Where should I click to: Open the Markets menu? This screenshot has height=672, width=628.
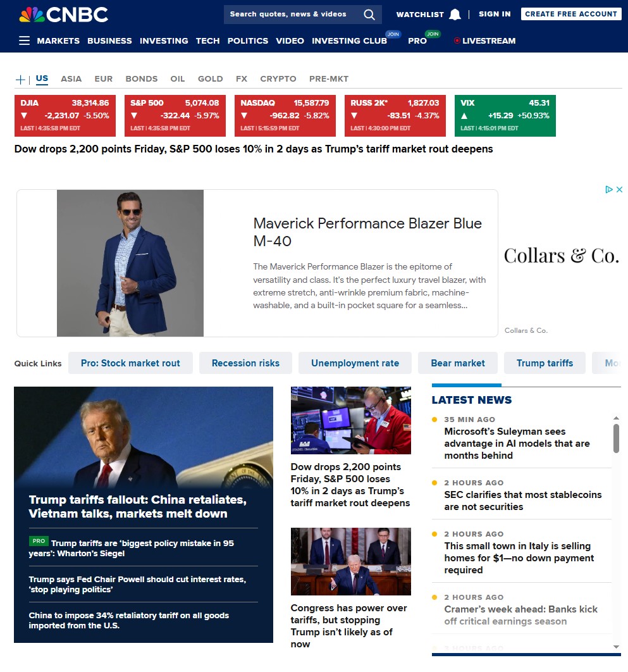click(58, 40)
